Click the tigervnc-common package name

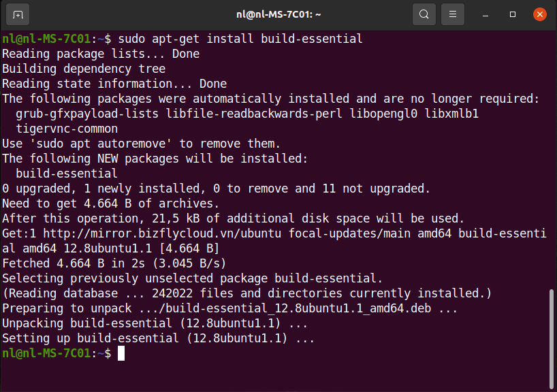pyautogui.click(x=67, y=129)
